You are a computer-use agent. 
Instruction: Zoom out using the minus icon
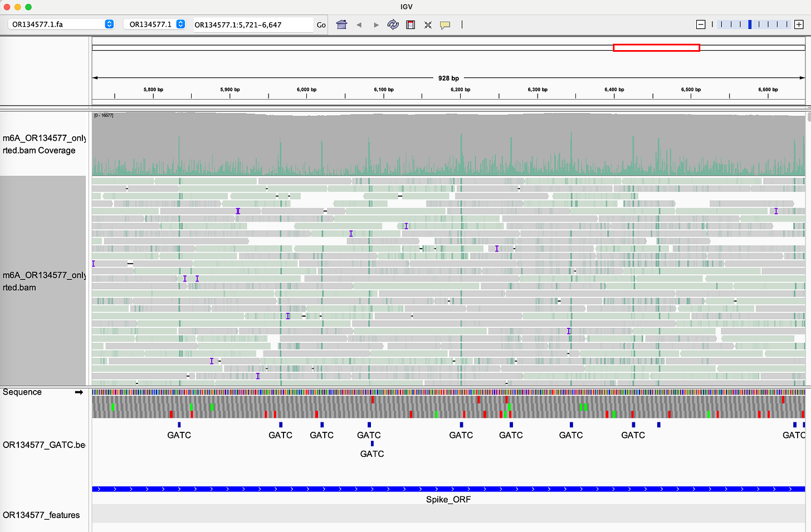tap(700, 24)
